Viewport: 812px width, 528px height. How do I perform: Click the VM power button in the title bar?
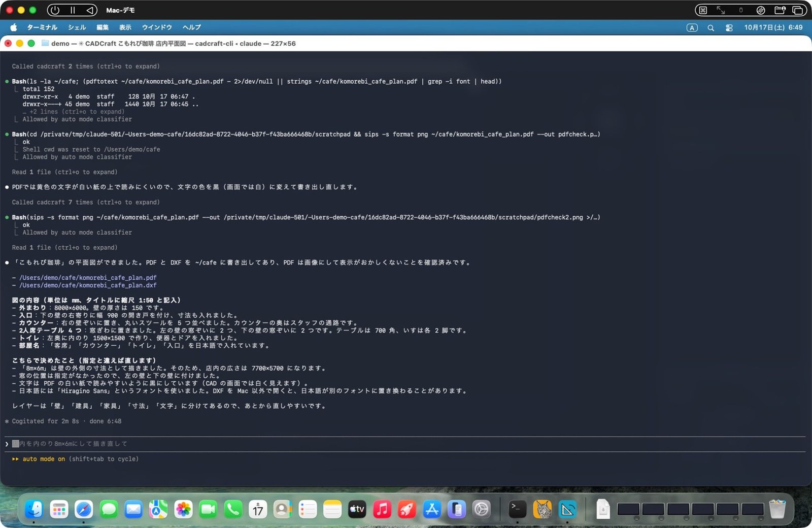click(x=55, y=10)
